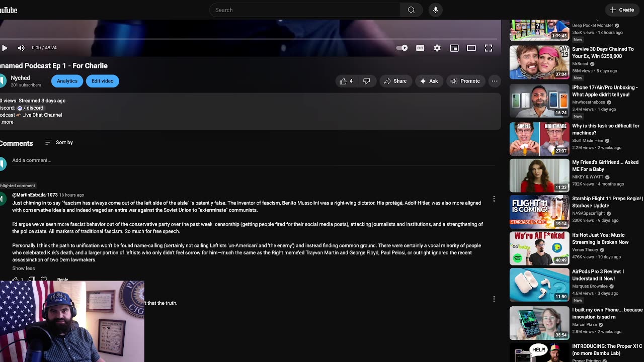
Task: Open Mrwhosetheboss channel name
Action: coord(589,102)
